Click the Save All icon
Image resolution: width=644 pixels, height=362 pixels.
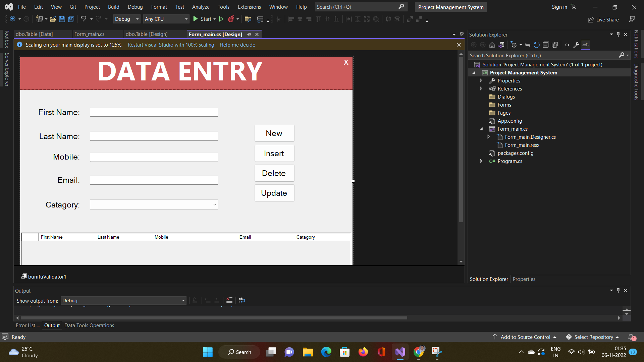point(71,19)
